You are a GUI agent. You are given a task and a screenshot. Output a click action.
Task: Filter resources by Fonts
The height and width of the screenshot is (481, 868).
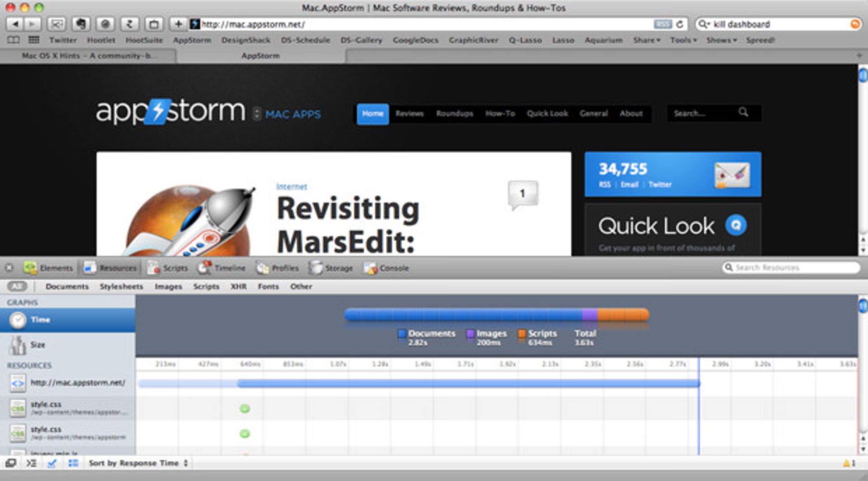coord(268,286)
